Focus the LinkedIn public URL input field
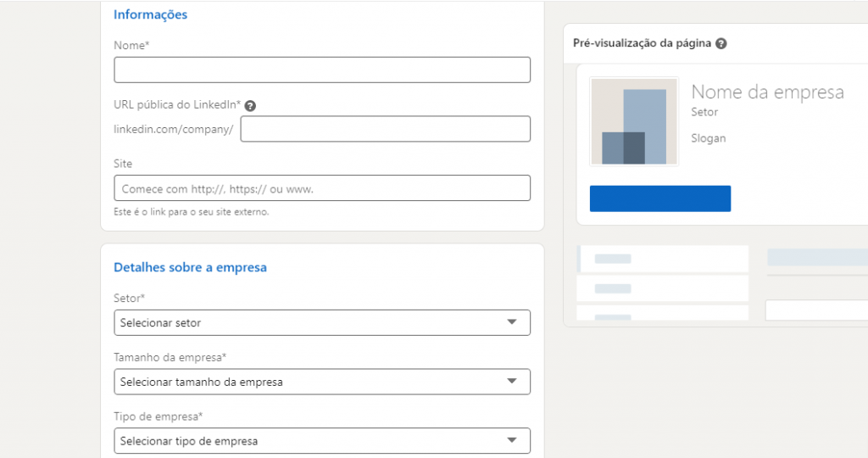The height and width of the screenshot is (458, 868). coord(386,129)
